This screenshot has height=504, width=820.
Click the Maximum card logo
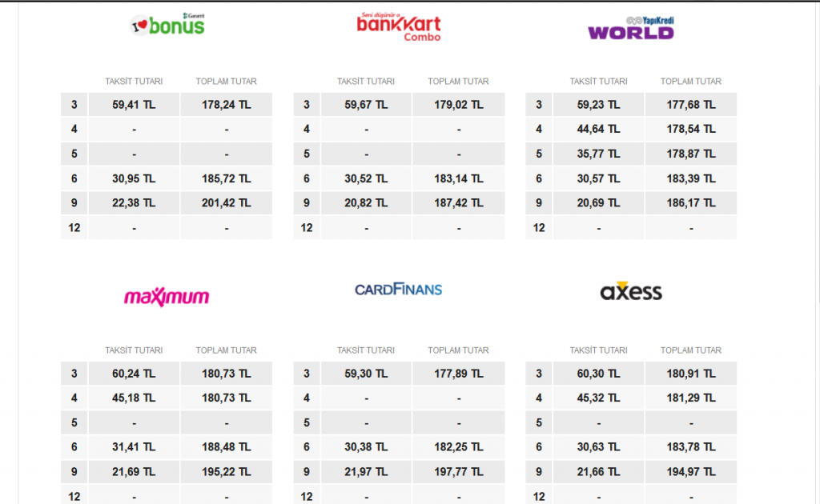click(x=167, y=297)
